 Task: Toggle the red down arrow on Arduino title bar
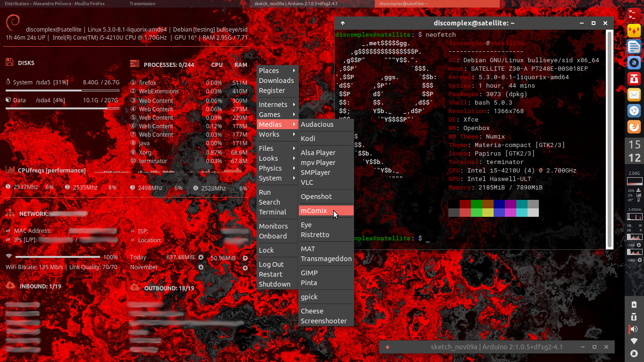[388, 347]
